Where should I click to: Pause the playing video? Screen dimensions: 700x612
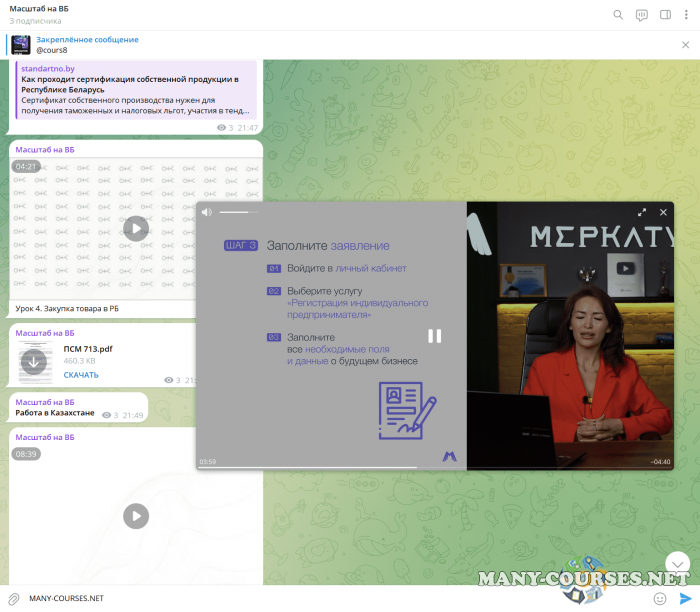tap(434, 336)
